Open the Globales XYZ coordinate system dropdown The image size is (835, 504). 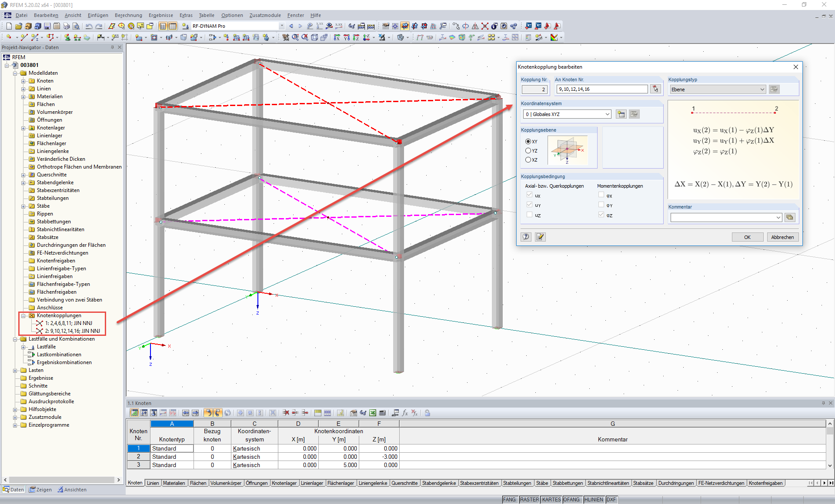(x=607, y=114)
